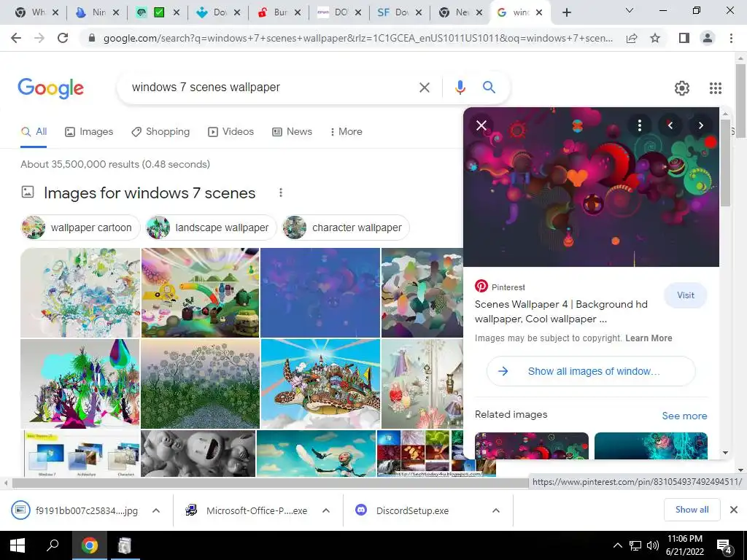Expand options for the jpg download

(156, 510)
